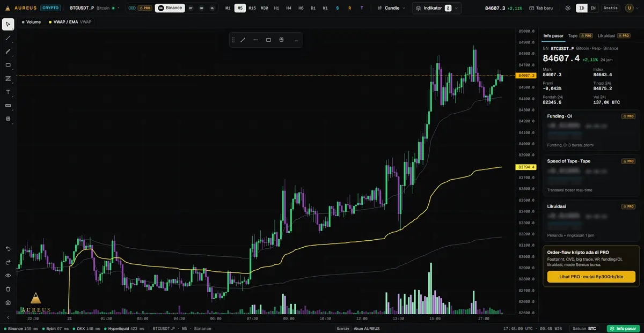Click the blue S timeframe option
The image size is (644, 333).
coord(338,8)
